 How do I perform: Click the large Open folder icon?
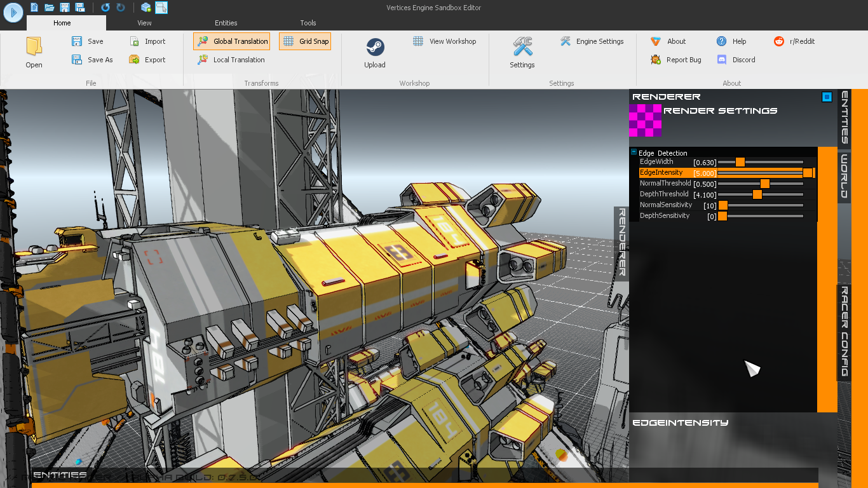(x=34, y=48)
